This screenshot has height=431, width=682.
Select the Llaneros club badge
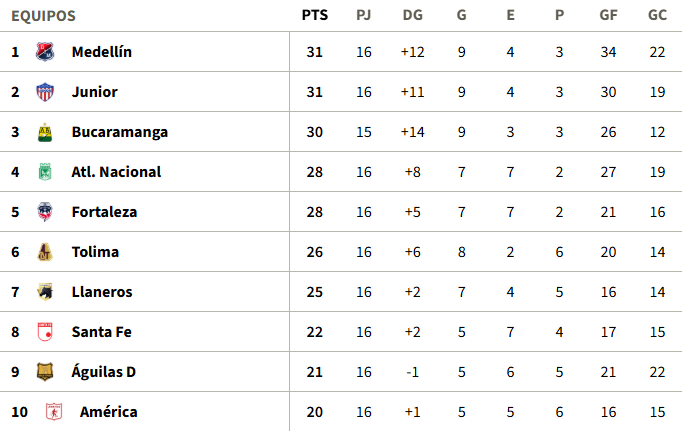[44, 292]
